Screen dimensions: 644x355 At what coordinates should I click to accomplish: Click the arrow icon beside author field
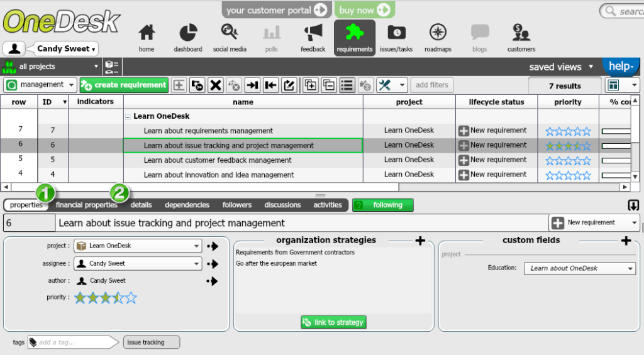pyautogui.click(x=213, y=281)
